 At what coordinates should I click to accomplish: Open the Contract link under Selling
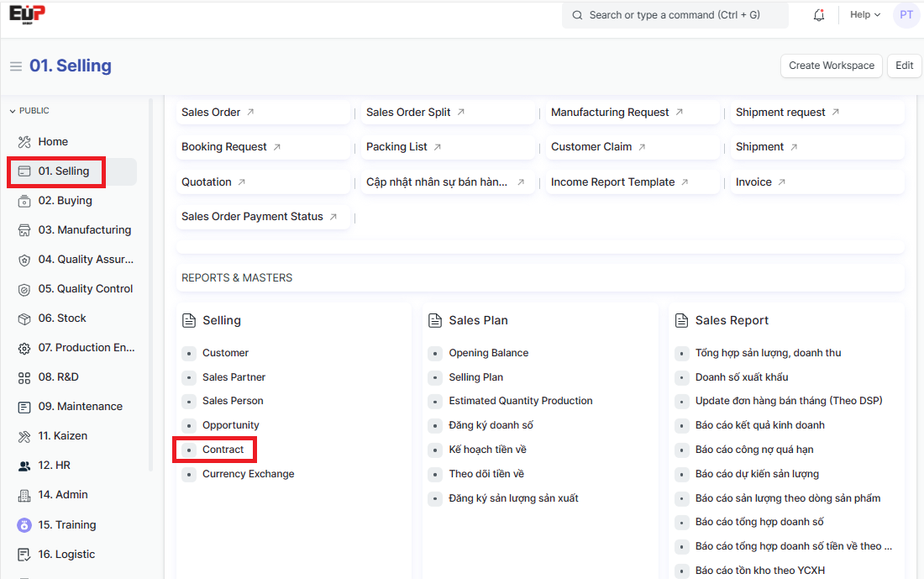(223, 450)
